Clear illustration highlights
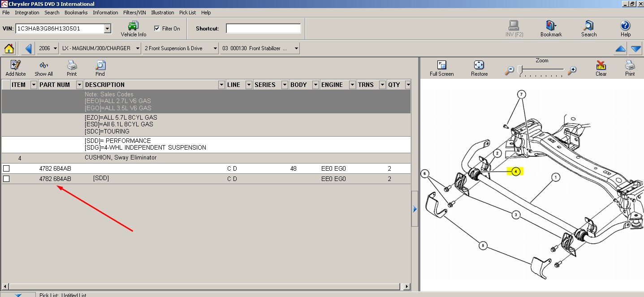Viewport: 644px width, 297px height. pos(601,68)
